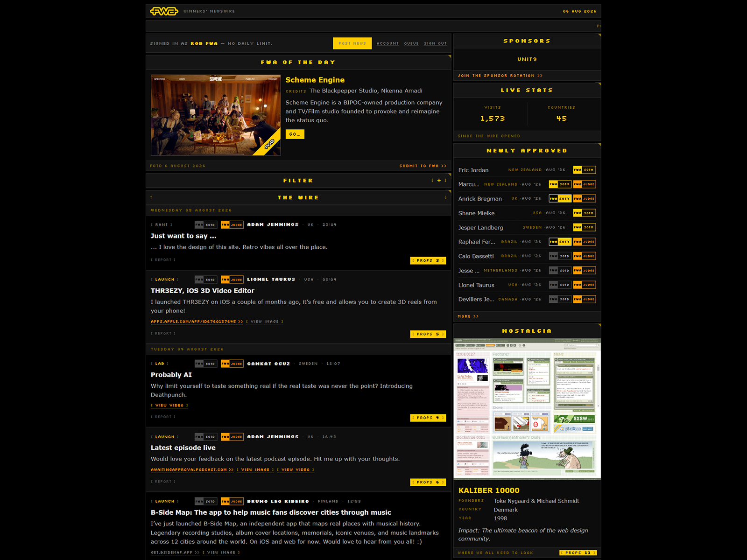Screen dimensions: 747x560
Task: Open the Kaliber 10000 nostalgia screenshot
Action: click(x=527, y=409)
